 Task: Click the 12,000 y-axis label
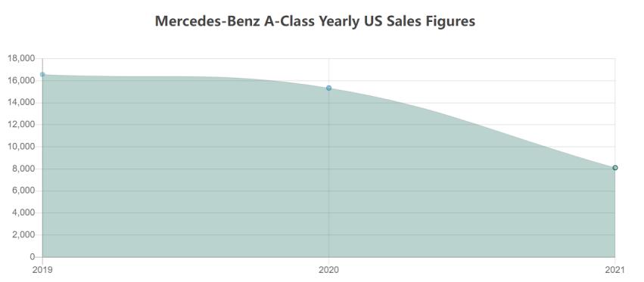click(21, 125)
